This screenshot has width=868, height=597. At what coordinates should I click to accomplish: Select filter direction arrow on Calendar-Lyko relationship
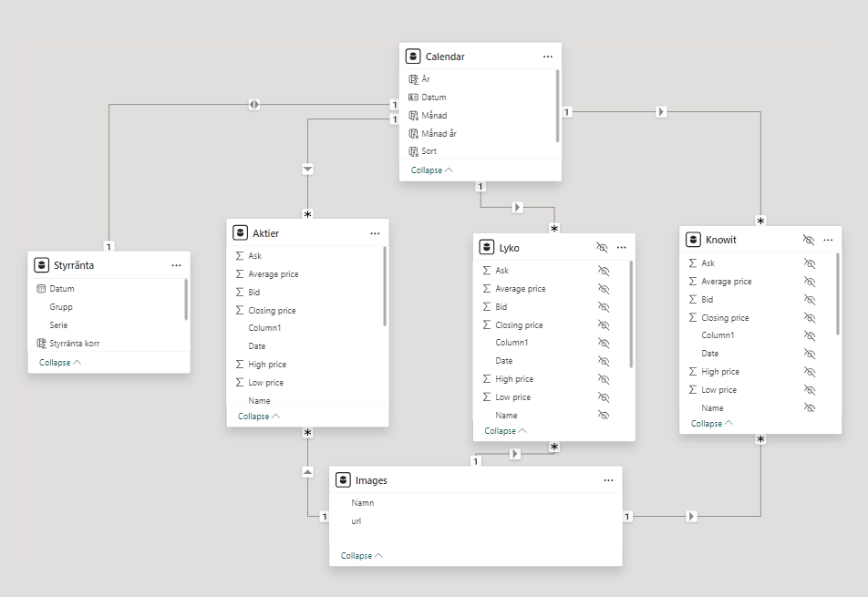coord(517,207)
